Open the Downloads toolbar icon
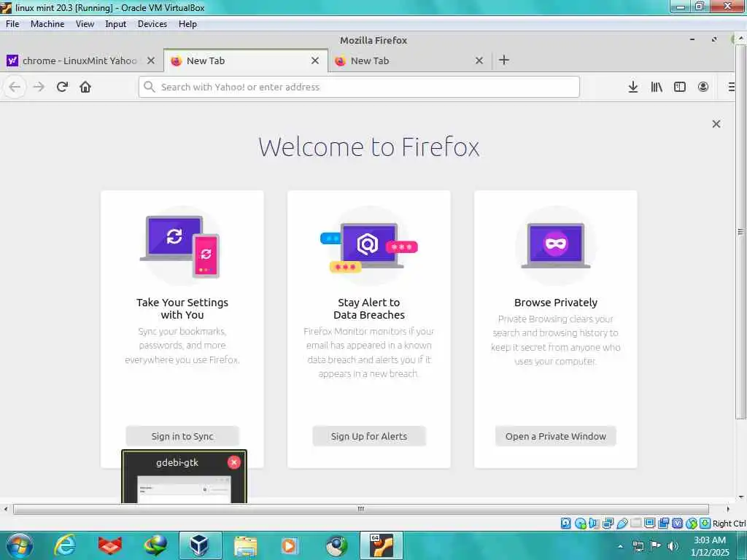This screenshot has width=747, height=560. [x=632, y=87]
